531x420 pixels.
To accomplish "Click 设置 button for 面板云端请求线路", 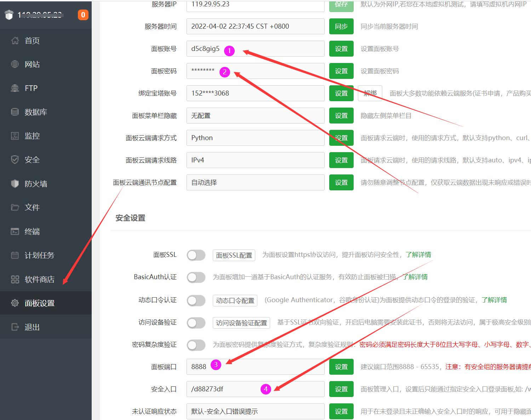I will pyautogui.click(x=341, y=160).
